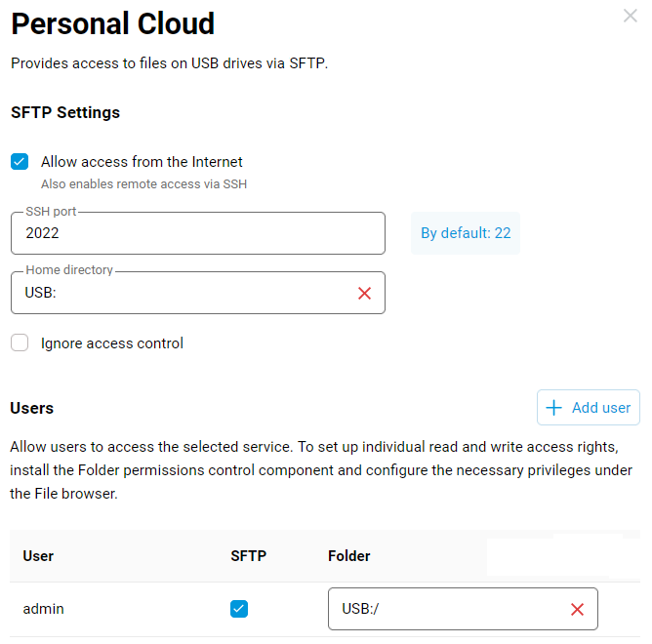Click the SSH port input field
The width and height of the screenshot is (652, 644).
(195, 233)
